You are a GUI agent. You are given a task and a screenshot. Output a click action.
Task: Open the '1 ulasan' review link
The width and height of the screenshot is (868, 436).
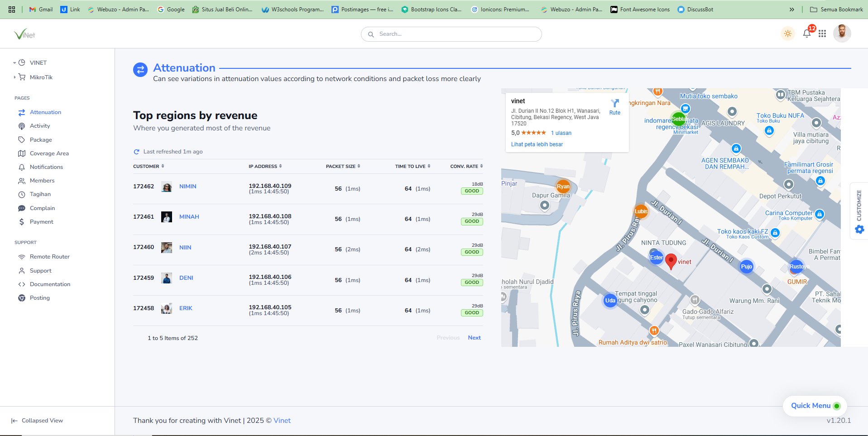(561, 133)
